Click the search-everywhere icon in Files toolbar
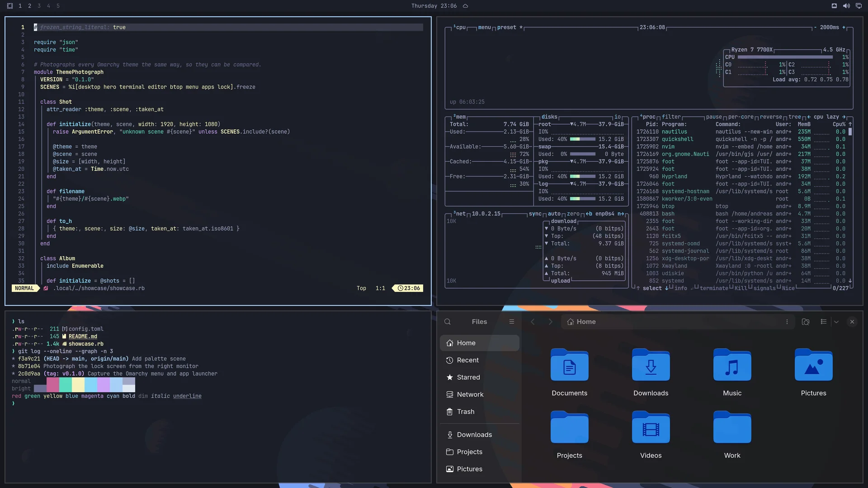The width and height of the screenshot is (868, 488). click(806, 322)
